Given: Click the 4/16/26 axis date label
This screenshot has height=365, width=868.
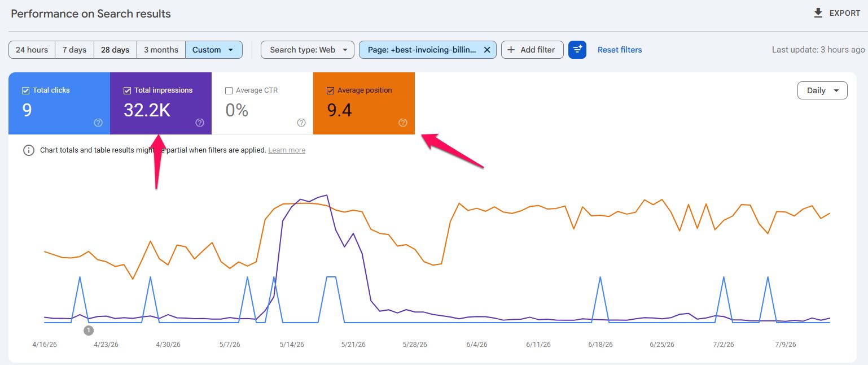Looking at the screenshot, I should click(45, 344).
